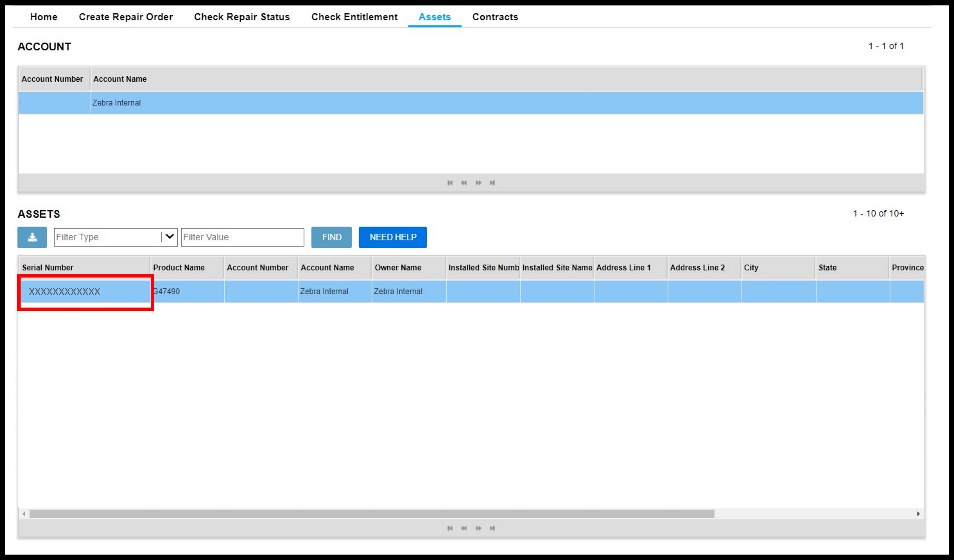The height and width of the screenshot is (560, 954).
Task: Click the Owner Name column header
Action: [x=409, y=268]
